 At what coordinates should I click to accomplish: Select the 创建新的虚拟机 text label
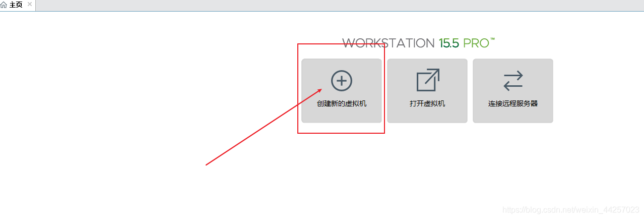[342, 103]
